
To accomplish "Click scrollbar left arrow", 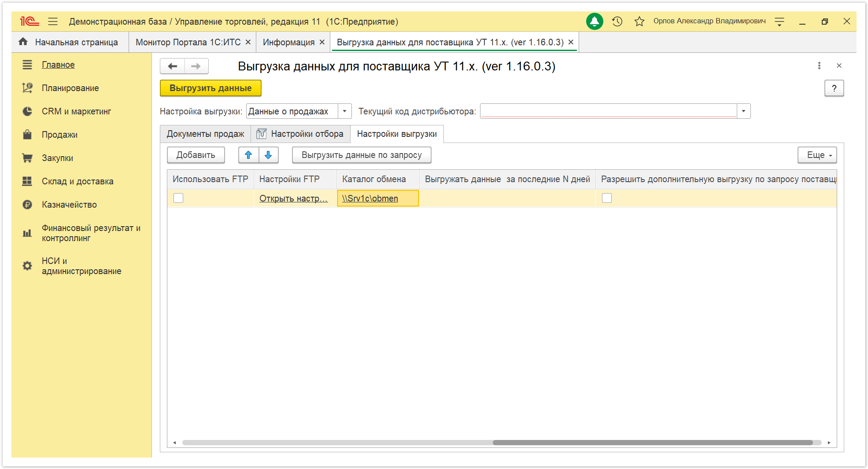I will (x=174, y=443).
